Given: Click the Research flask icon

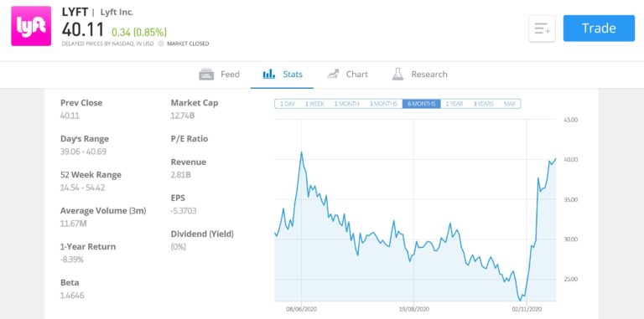Looking at the screenshot, I should pyautogui.click(x=397, y=75).
